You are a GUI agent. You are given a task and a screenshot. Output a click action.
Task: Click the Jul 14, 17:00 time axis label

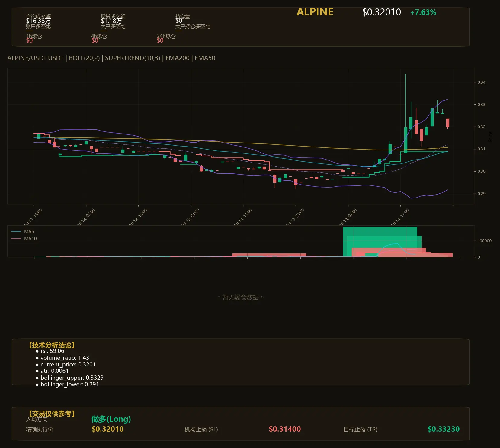(x=400, y=217)
